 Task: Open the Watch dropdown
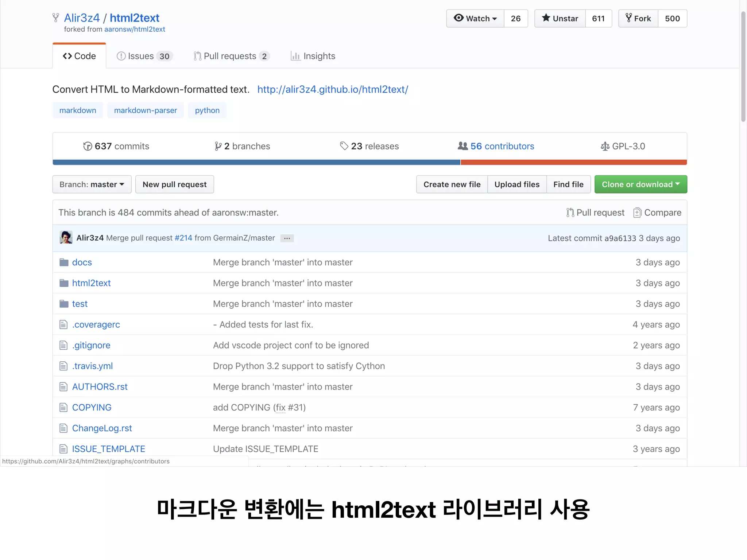click(x=475, y=18)
